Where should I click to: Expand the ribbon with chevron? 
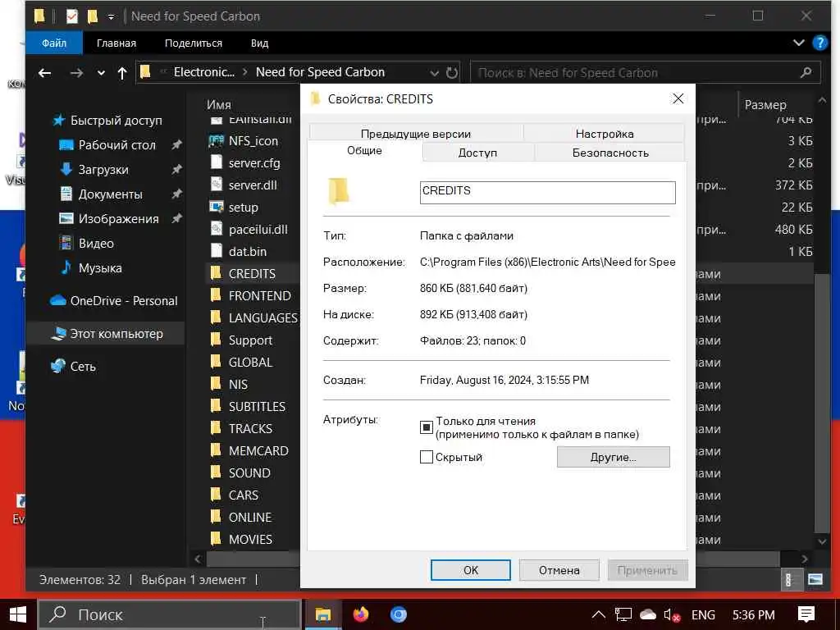798,43
